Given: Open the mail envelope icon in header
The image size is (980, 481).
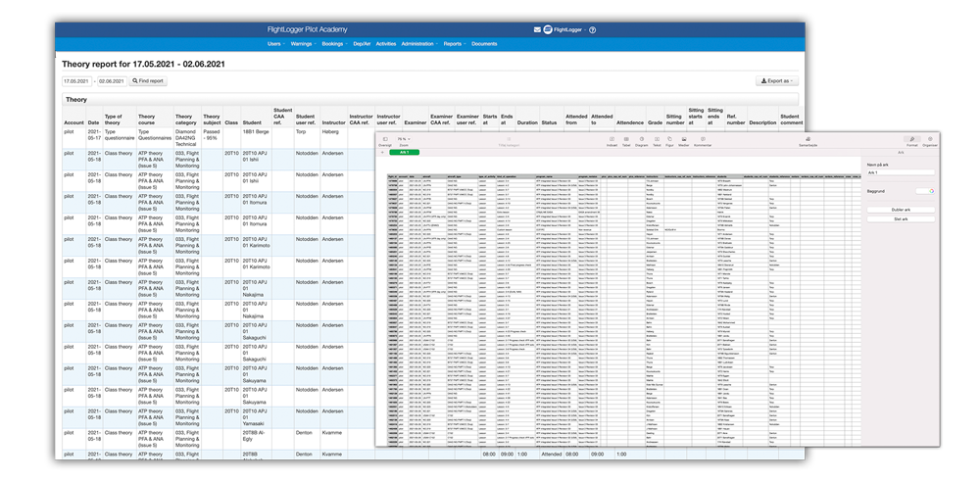Looking at the screenshot, I should pos(537,30).
